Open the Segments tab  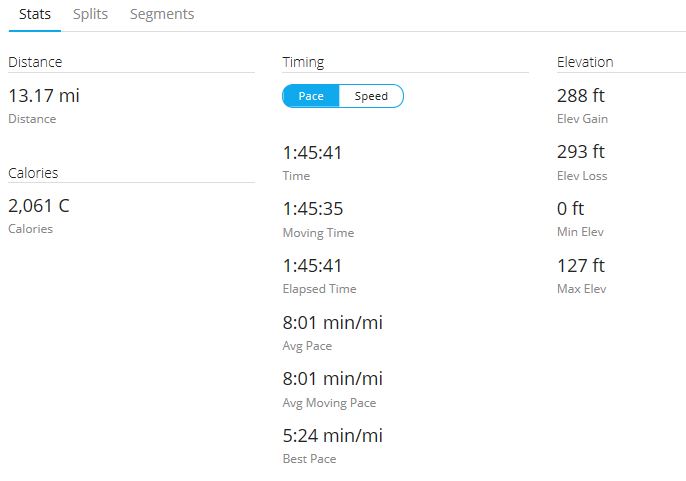coord(162,14)
